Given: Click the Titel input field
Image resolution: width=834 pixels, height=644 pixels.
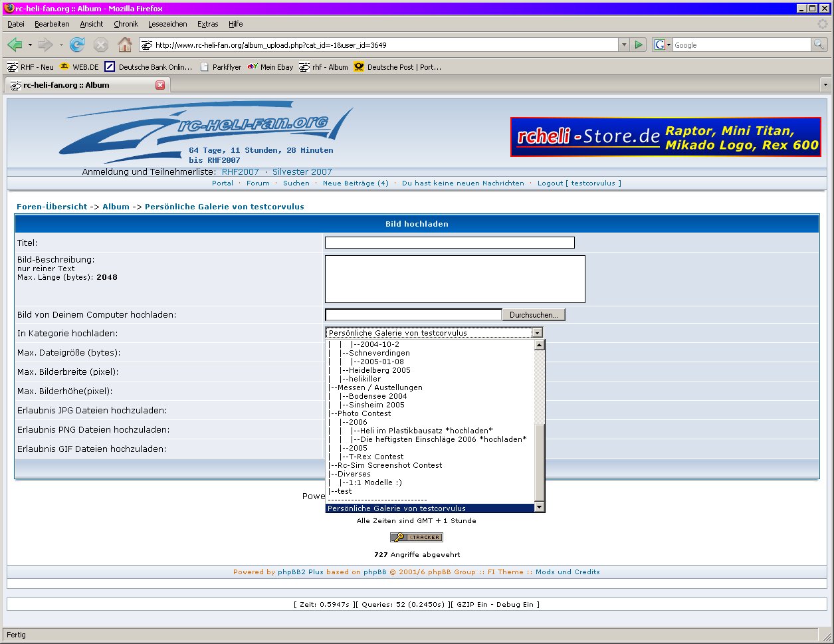Looking at the screenshot, I should click(x=449, y=243).
